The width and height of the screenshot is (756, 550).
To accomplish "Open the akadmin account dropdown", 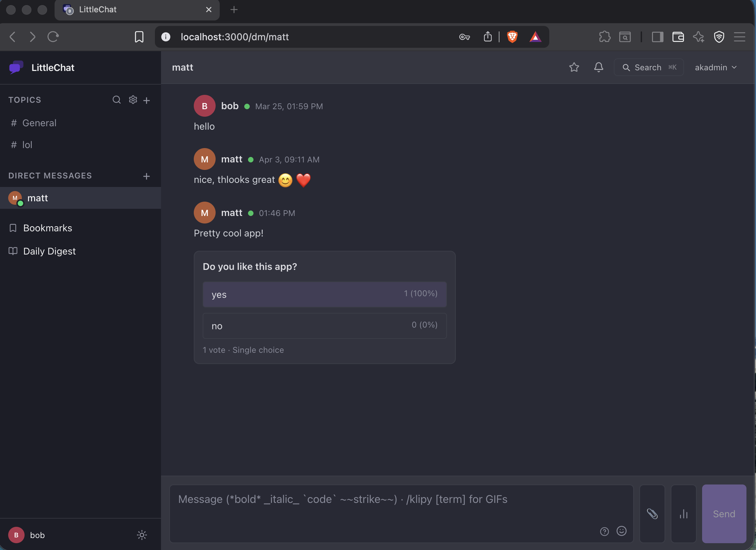I will tap(715, 67).
